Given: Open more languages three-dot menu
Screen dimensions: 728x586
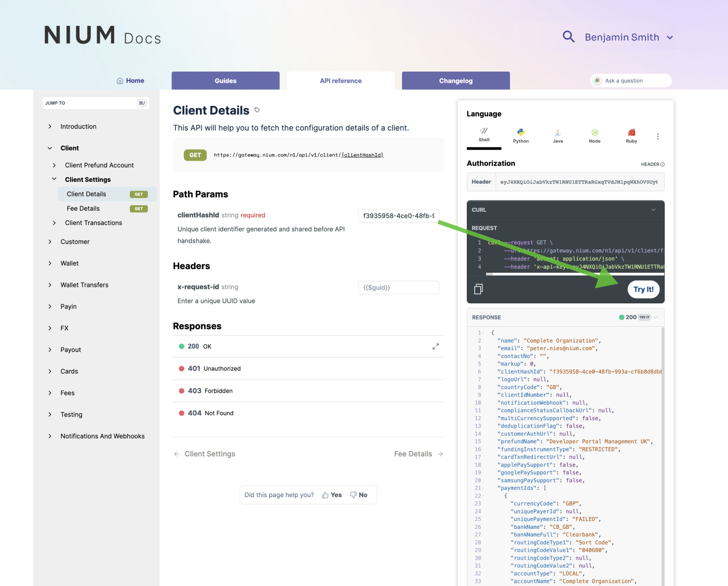Looking at the screenshot, I should (658, 137).
